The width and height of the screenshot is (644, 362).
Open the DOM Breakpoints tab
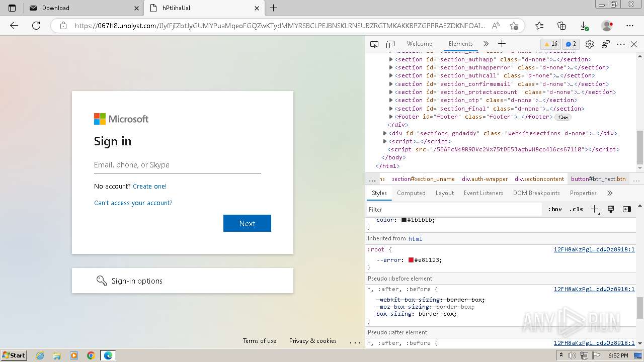point(536,193)
